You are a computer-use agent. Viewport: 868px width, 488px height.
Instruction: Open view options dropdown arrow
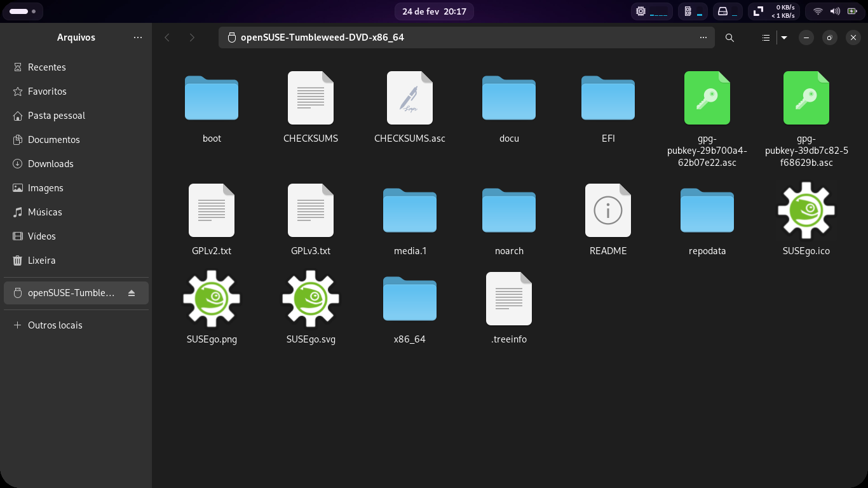[784, 37]
